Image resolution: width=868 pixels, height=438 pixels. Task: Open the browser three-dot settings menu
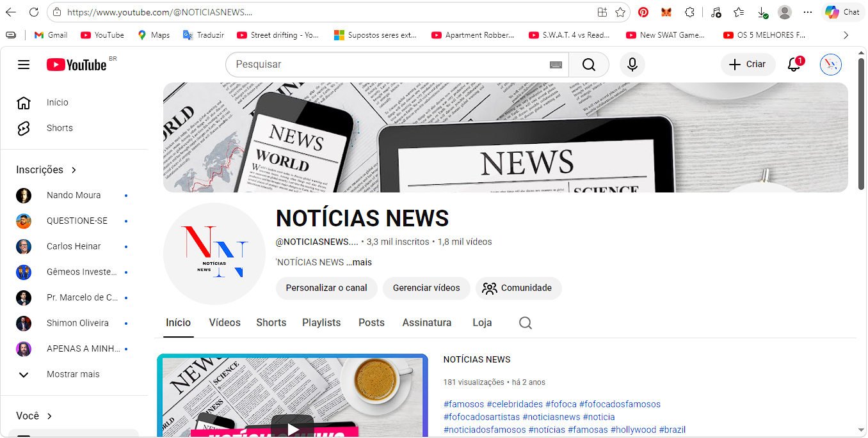[x=808, y=12]
